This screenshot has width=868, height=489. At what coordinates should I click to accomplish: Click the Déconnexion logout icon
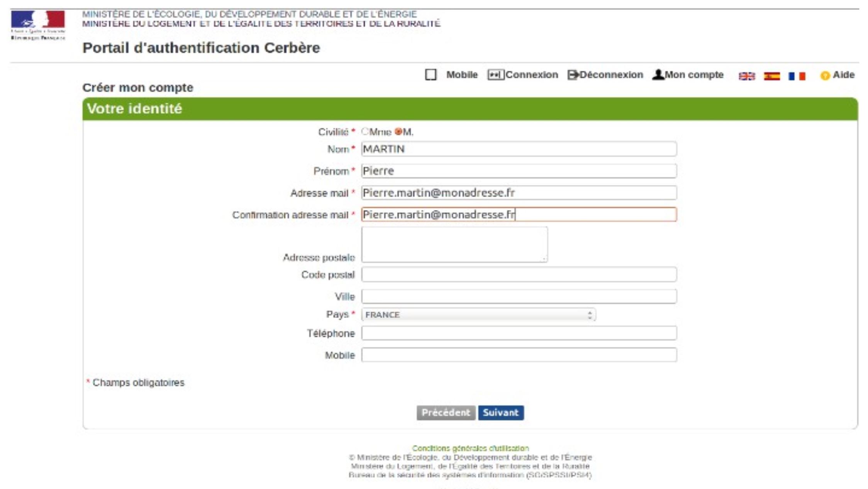point(573,74)
